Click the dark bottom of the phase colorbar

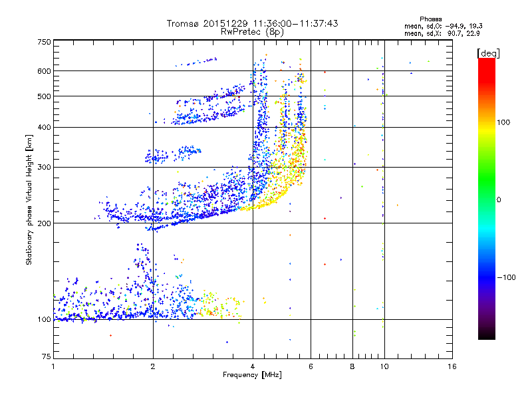487,332
